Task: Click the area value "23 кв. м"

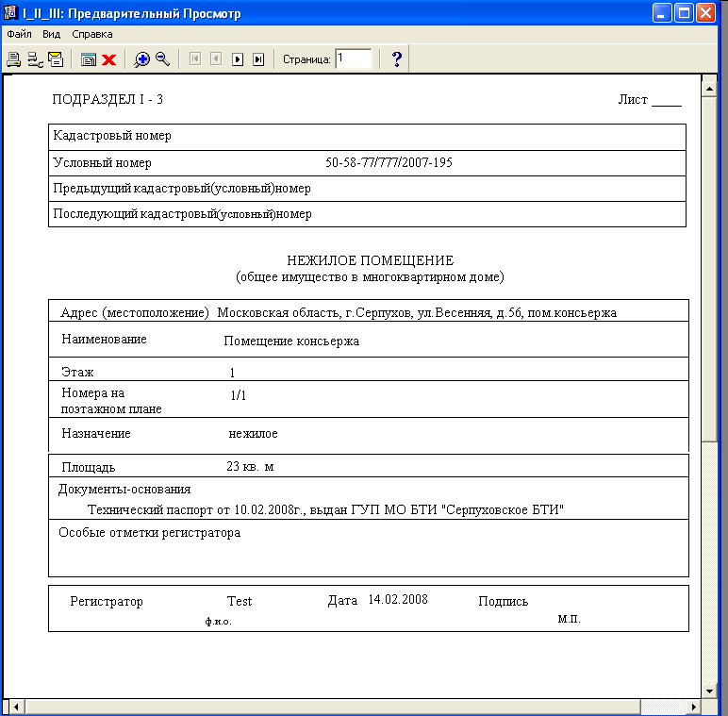Action: tap(250, 467)
